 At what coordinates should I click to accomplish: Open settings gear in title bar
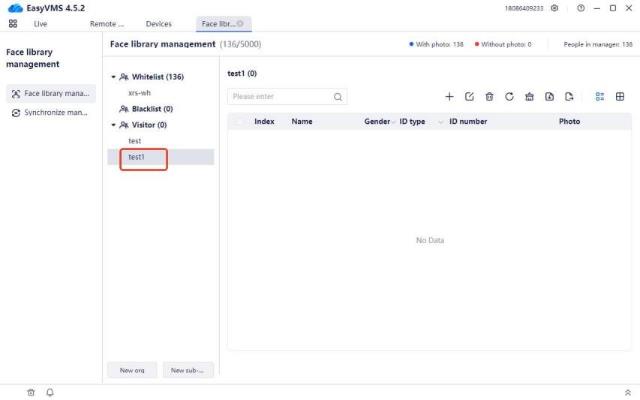click(555, 8)
